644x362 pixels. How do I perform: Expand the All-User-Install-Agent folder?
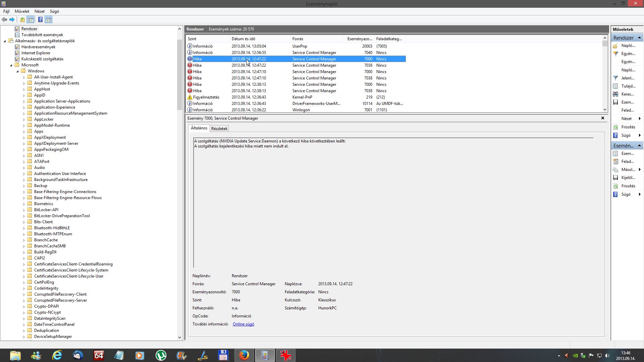[x=24, y=77]
